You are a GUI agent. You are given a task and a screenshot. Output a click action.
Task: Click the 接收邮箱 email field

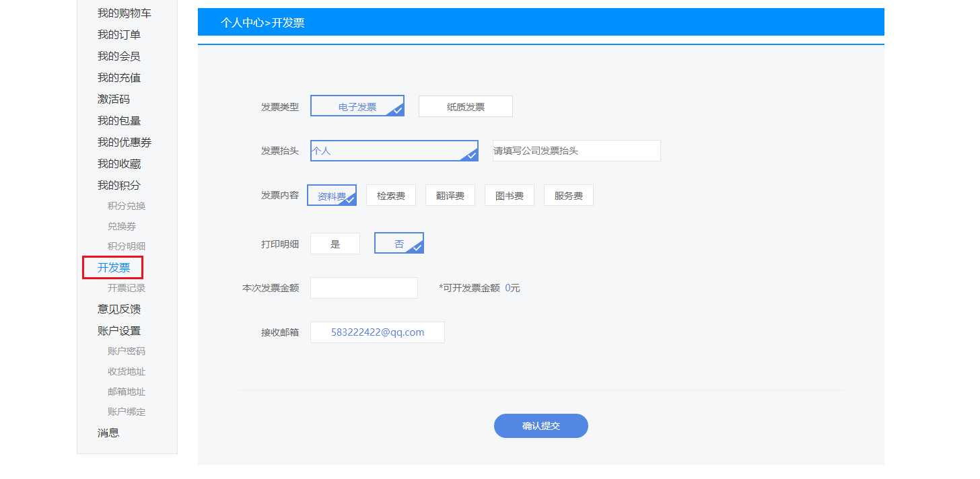click(378, 332)
